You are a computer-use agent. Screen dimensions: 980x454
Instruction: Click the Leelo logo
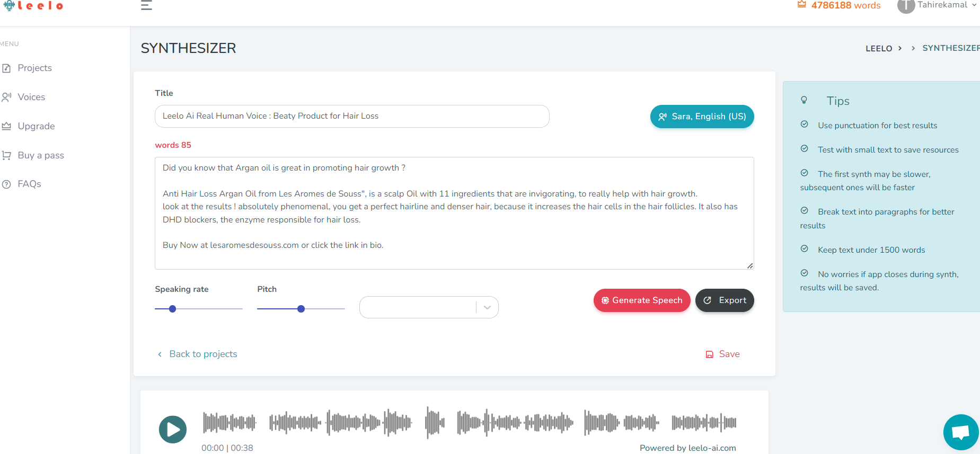pos(33,6)
